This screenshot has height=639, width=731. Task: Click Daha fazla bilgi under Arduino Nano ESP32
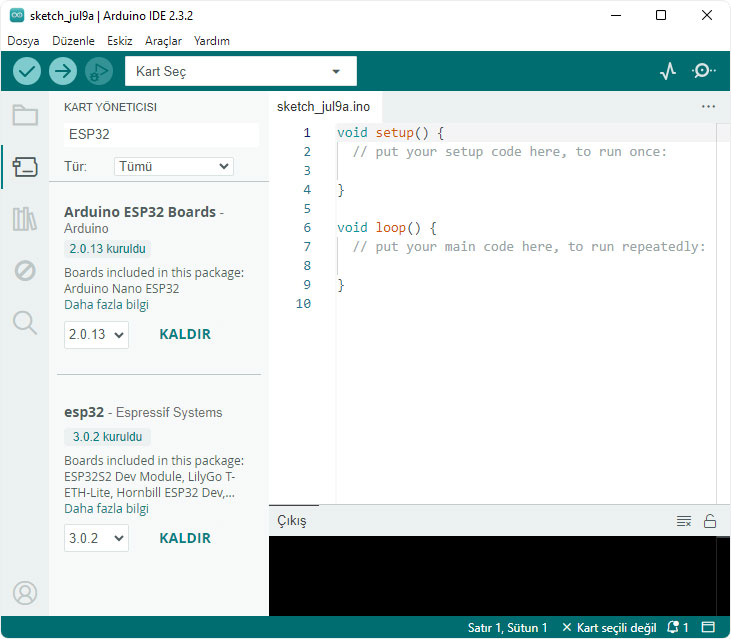click(x=106, y=305)
